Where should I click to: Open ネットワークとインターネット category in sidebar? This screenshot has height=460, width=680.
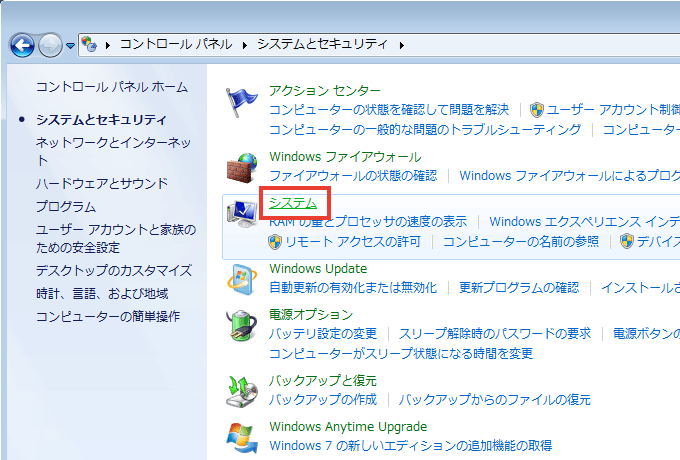[113, 151]
